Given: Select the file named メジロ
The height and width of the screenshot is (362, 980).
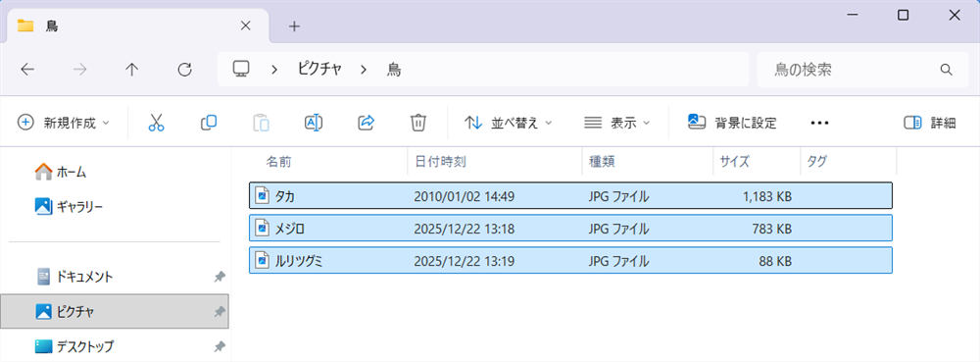Looking at the screenshot, I should pos(570,229).
